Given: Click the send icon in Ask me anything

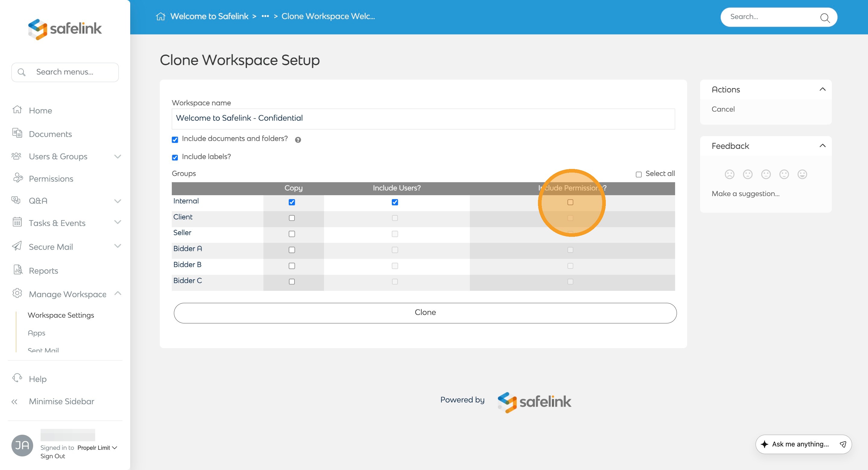Looking at the screenshot, I should (843, 444).
